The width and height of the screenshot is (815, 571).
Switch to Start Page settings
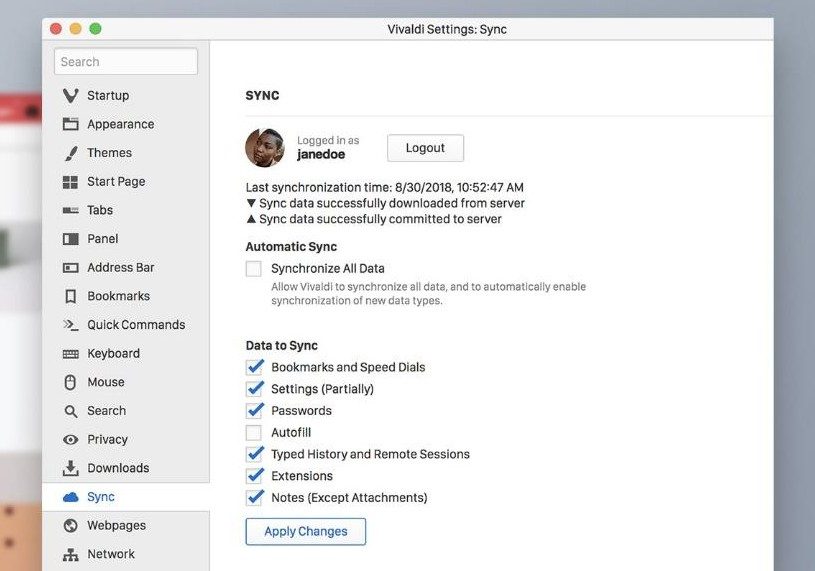click(126, 181)
